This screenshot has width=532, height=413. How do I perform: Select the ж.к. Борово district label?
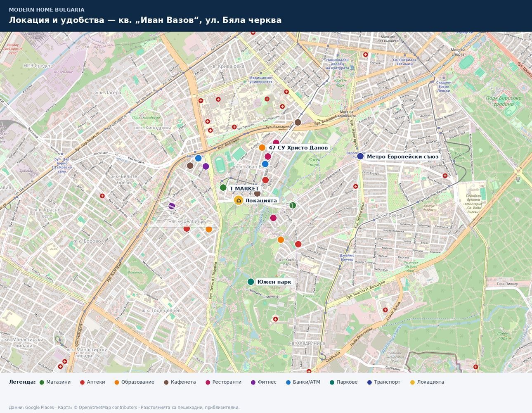(87, 241)
